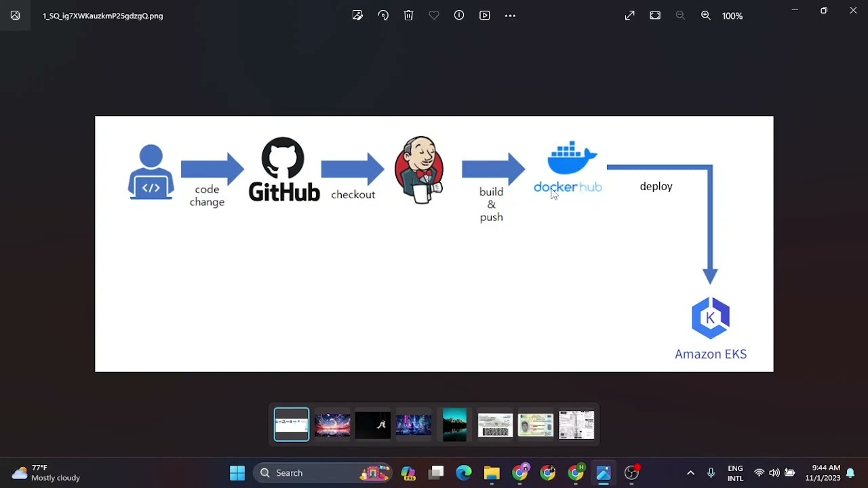Click the zoom to fit icon
The image size is (868, 488).
(655, 16)
